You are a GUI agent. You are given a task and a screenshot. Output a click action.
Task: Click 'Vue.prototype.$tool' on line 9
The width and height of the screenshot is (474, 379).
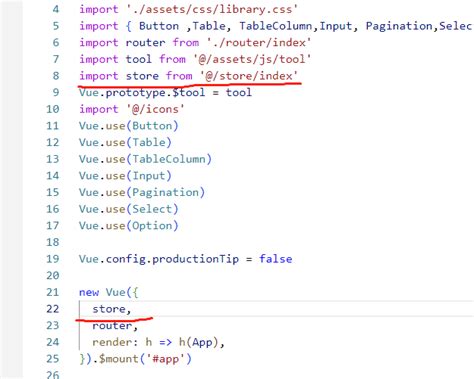coord(142,93)
